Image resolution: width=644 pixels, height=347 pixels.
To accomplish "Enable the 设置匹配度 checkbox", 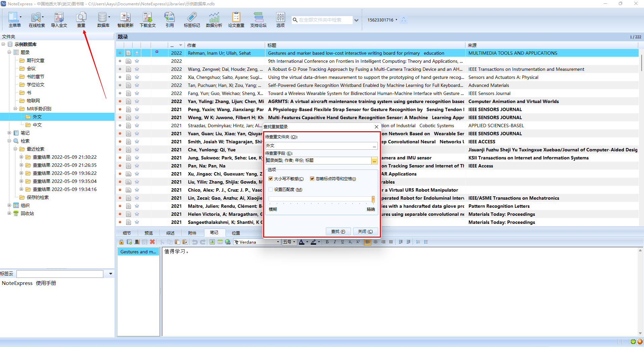I will [271, 190].
